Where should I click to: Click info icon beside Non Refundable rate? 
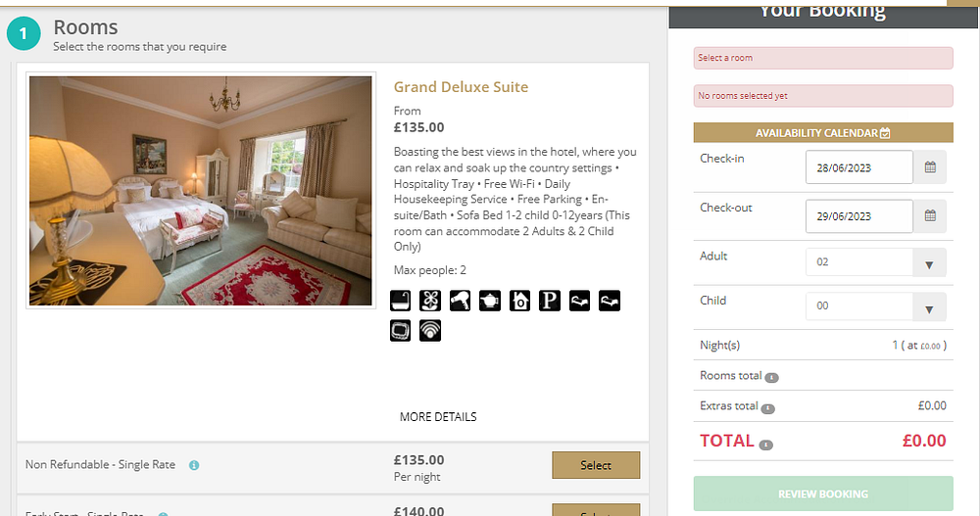[194, 465]
